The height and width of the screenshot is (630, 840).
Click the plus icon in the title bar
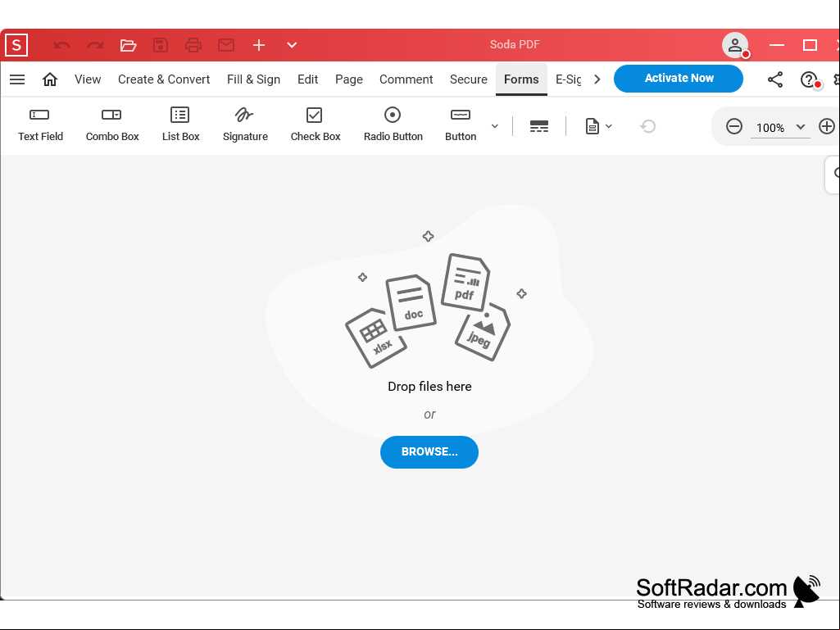coord(259,45)
